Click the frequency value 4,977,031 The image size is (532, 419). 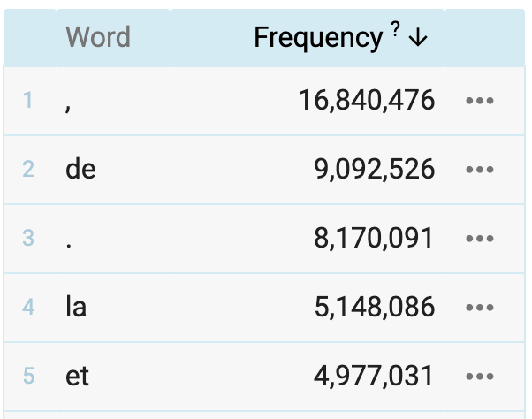[x=373, y=377]
